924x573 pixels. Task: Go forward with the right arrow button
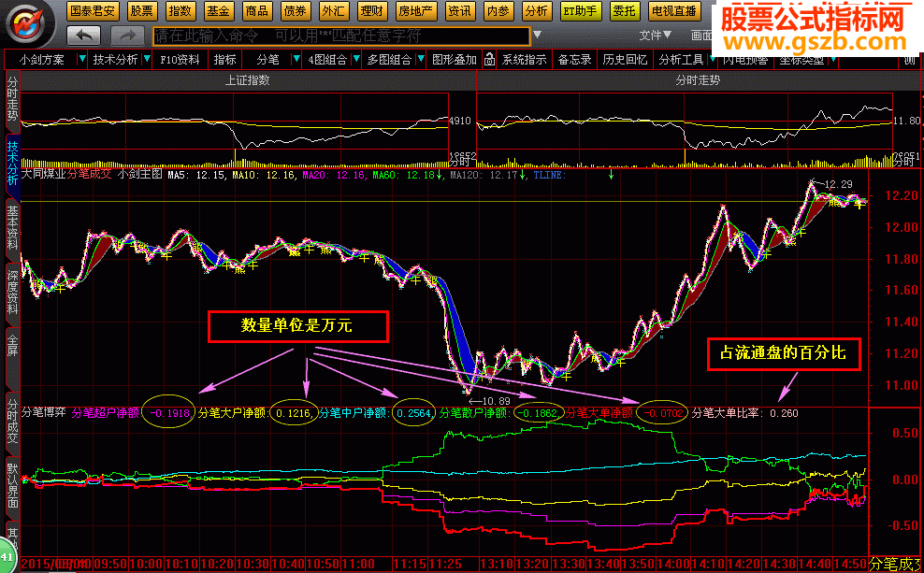(128, 36)
